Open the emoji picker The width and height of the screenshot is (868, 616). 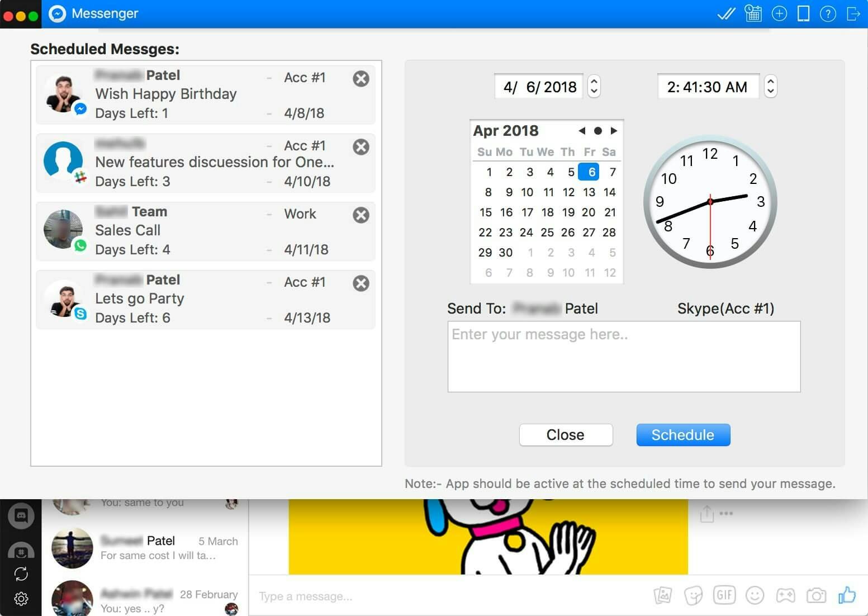755,595
